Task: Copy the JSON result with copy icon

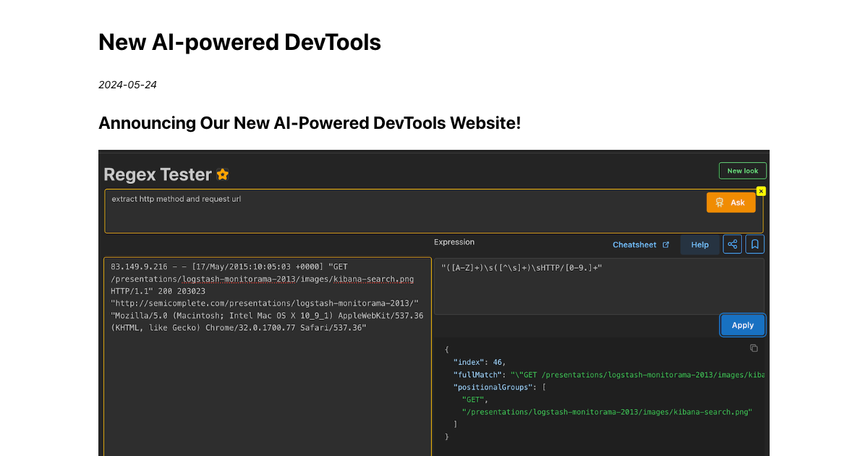Action: coord(754,348)
